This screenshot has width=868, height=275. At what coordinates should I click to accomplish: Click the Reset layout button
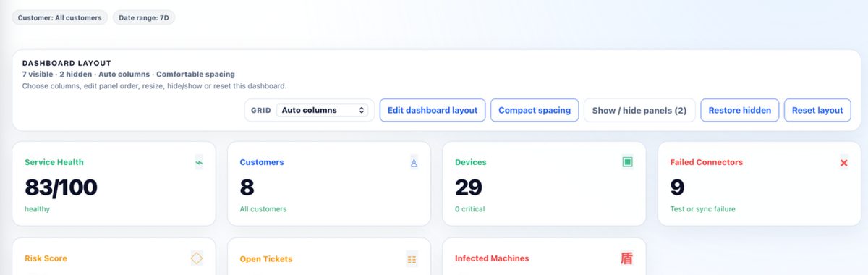[817, 110]
